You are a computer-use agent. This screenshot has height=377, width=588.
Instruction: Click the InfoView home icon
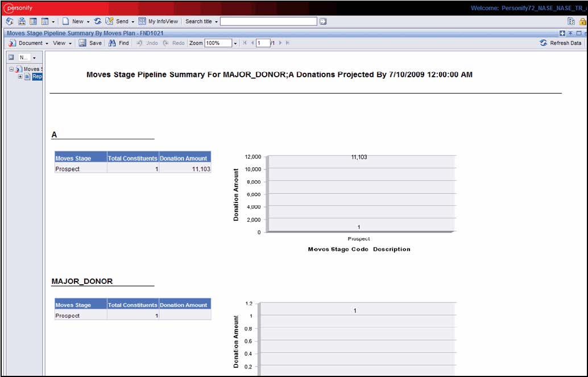coord(10,22)
